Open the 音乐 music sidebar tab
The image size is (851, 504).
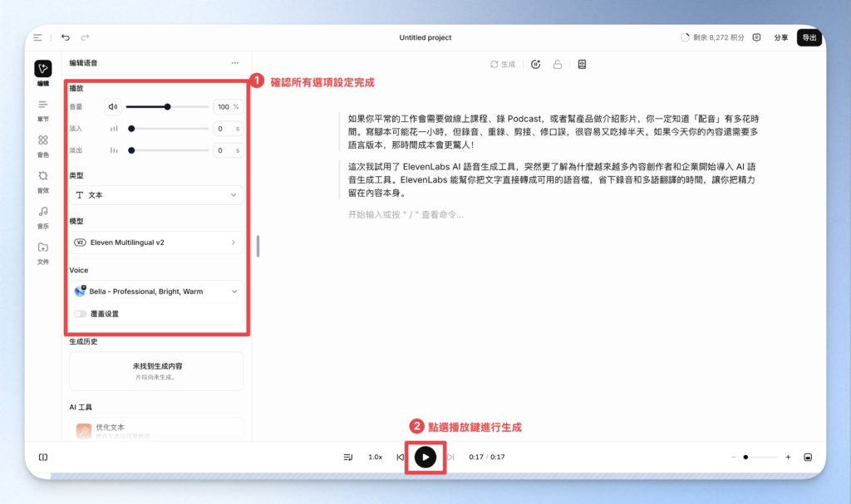point(43,218)
